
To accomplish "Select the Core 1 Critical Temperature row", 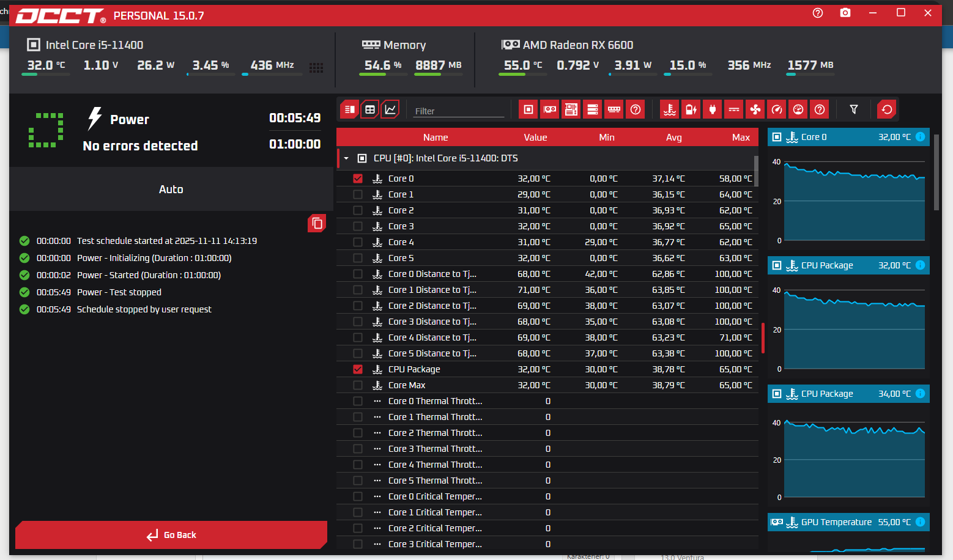I will pos(547,512).
